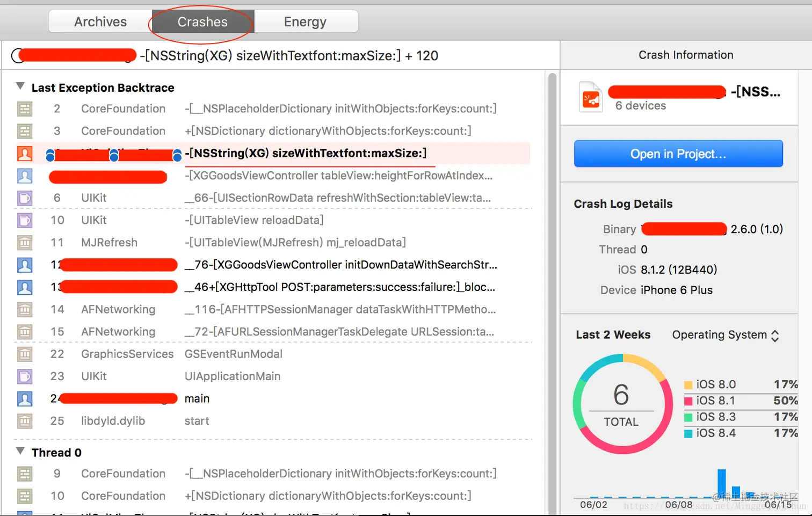Click the 2.6.0 (1.0) binary version

[757, 229]
